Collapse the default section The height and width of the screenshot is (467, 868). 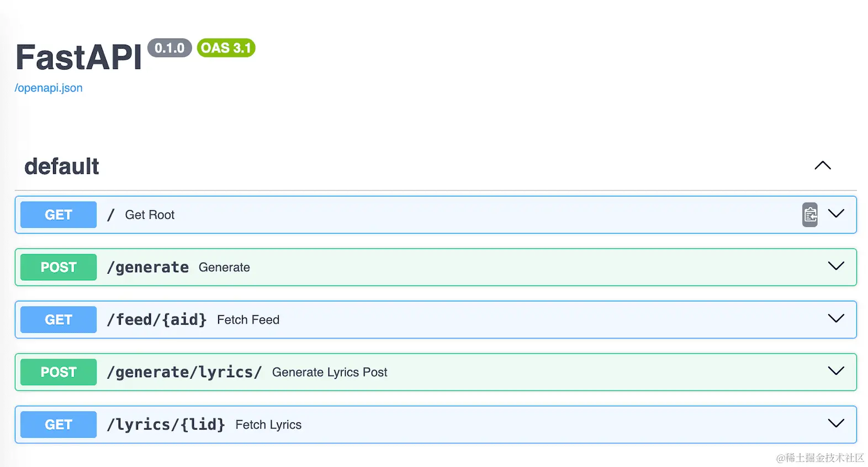[822, 166]
